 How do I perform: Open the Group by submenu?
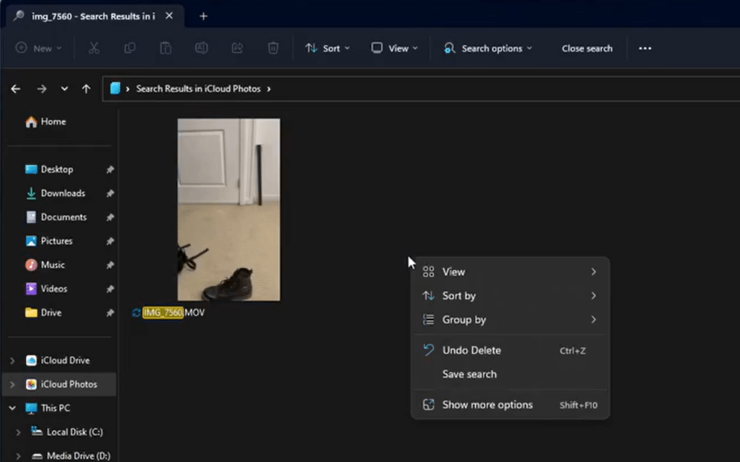(x=464, y=320)
